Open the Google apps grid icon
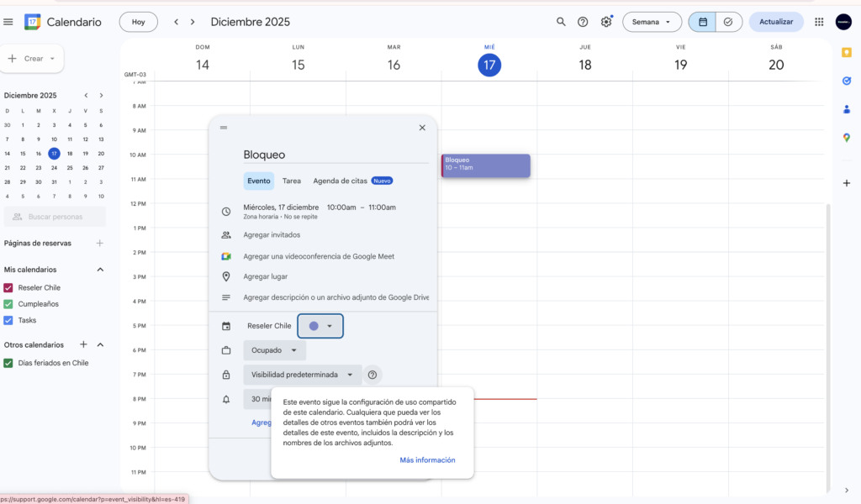 tap(819, 22)
